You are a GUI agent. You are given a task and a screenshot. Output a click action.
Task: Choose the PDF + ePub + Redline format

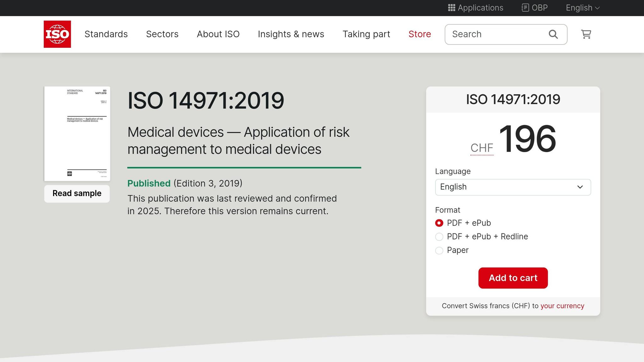[439, 237]
